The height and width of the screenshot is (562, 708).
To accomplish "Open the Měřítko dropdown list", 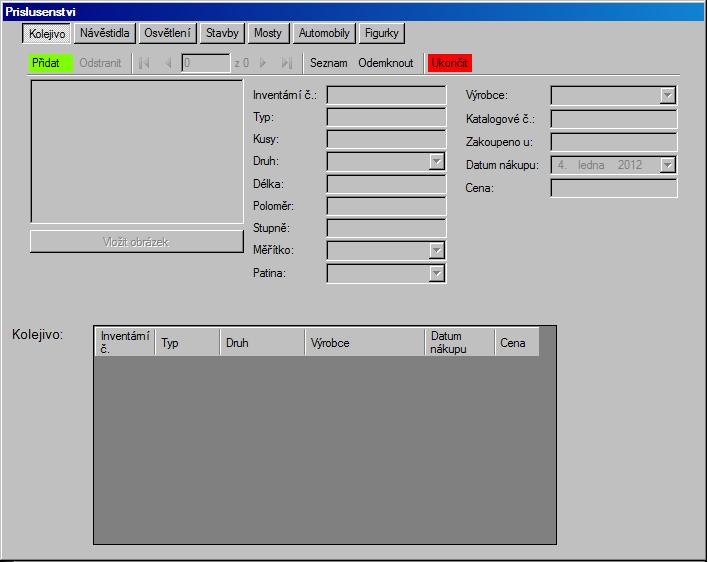I will [x=436, y=251].
